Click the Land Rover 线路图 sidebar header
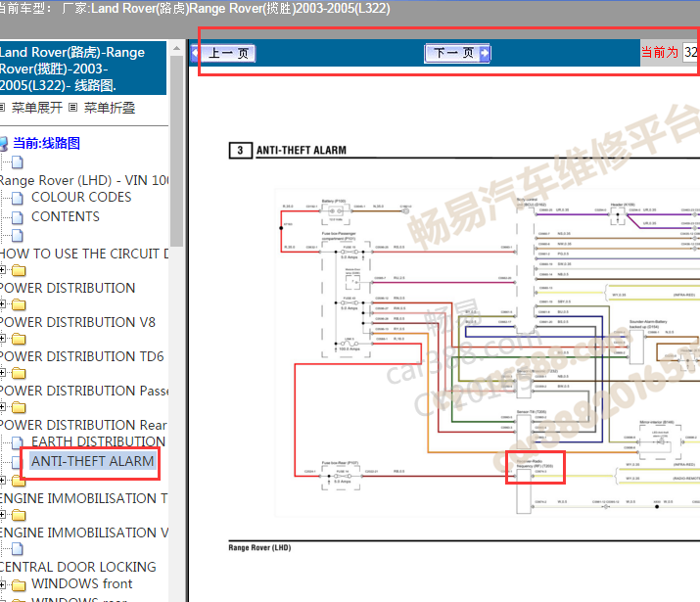The height and width of the screenshot is (602, 700). 83,69
